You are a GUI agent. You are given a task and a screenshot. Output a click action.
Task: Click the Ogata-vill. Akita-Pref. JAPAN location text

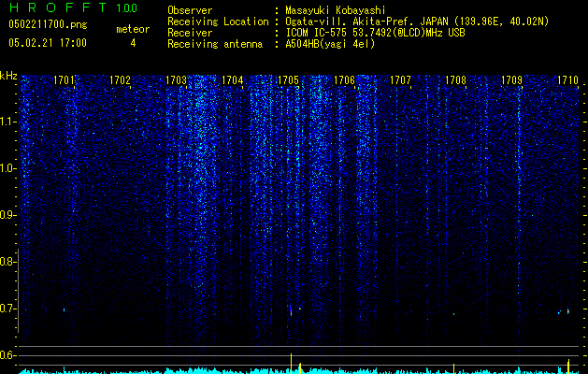point(417,22)
